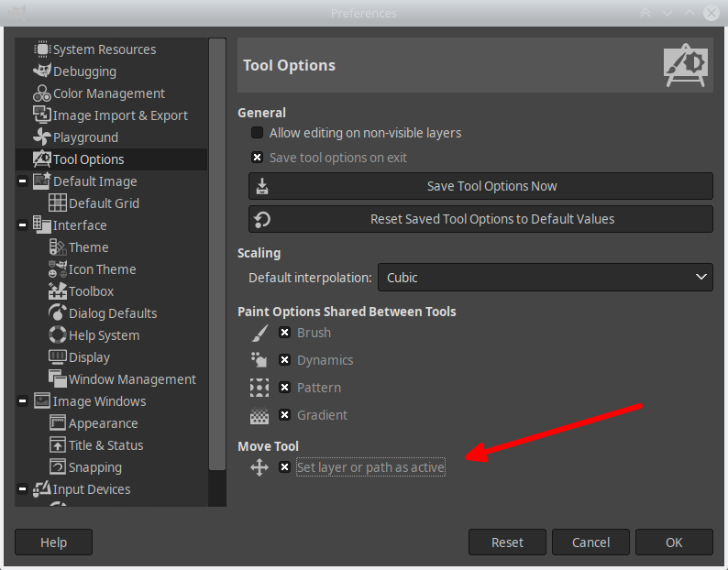The image size is (728, 570).
Task: Close the Preferences window
Action: [x=711, y=13]
